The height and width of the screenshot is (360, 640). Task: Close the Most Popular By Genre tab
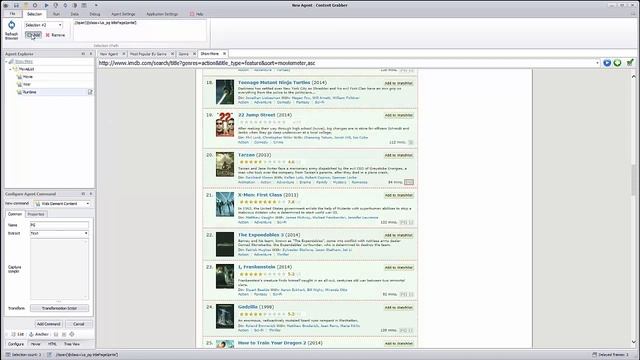point(172,54)
